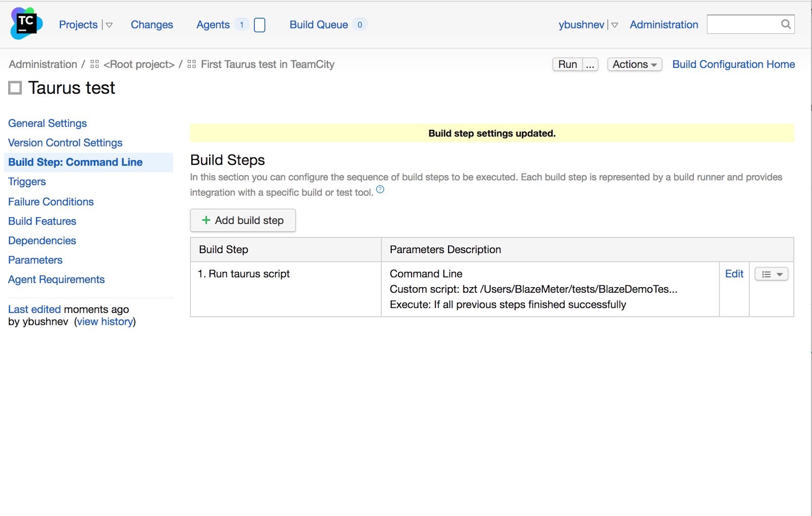Screen dimensions: 812x516
Task: Open the agents status square icon
Action: (x=259, y=25)
